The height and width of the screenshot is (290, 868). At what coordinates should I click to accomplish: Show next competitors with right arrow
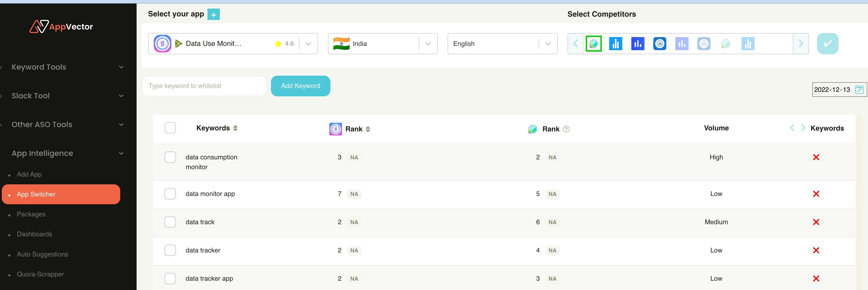(x=801, y=43)
